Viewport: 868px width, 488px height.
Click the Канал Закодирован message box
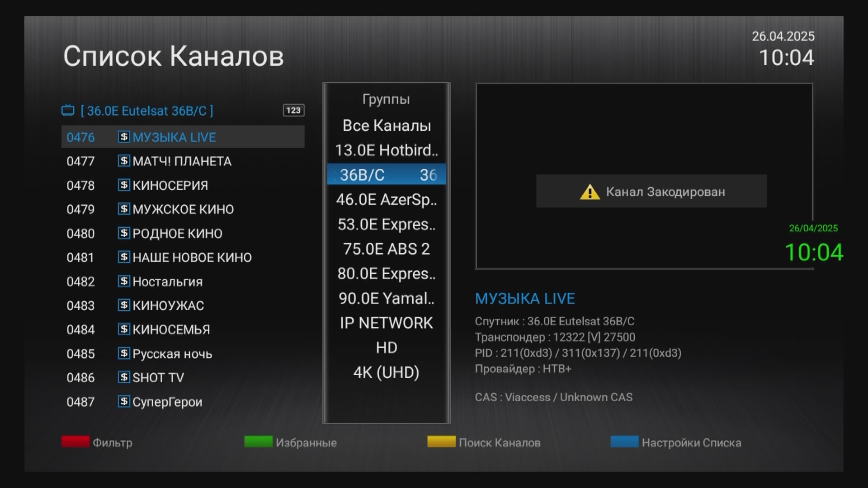pos(651,191)
